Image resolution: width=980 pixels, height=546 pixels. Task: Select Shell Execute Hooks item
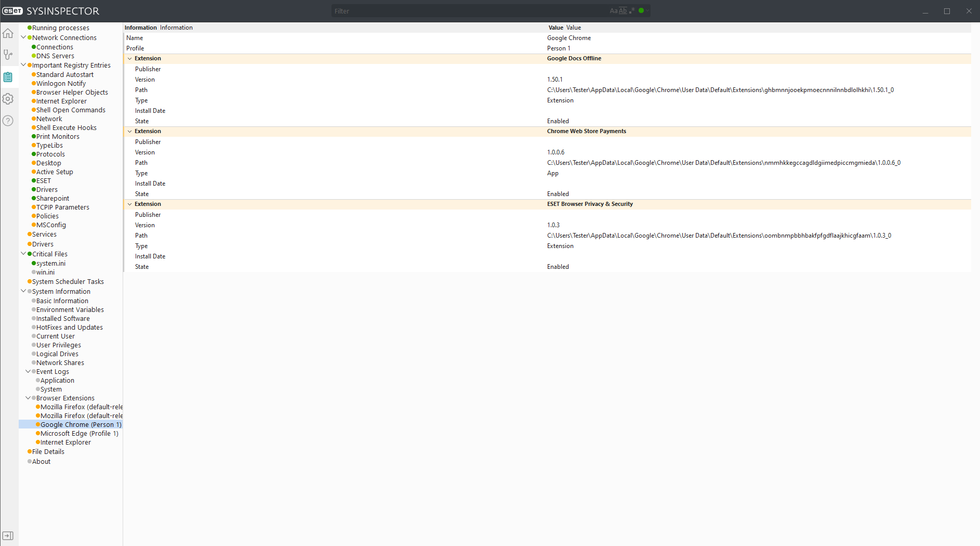[67, 128]
